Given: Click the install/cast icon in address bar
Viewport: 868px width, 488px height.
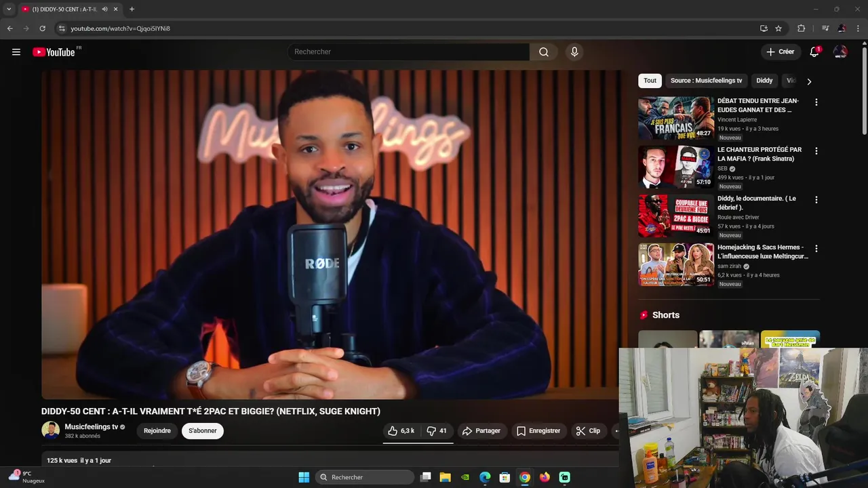Looking at the screenshot, I should tap(764, 28).
